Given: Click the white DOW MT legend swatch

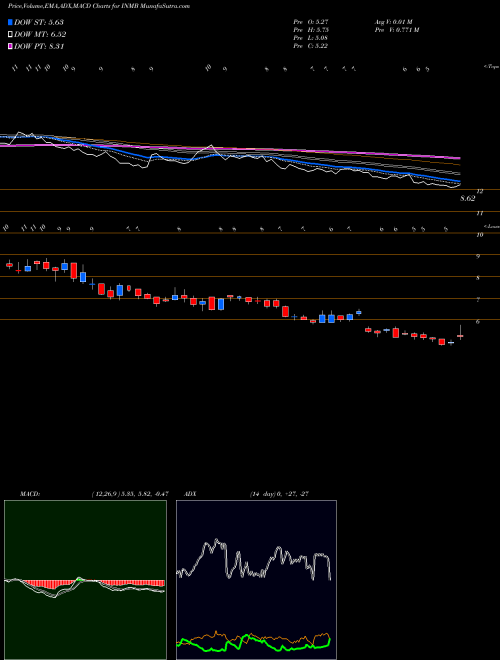Looking at the screenshot, I should [10, 35].
